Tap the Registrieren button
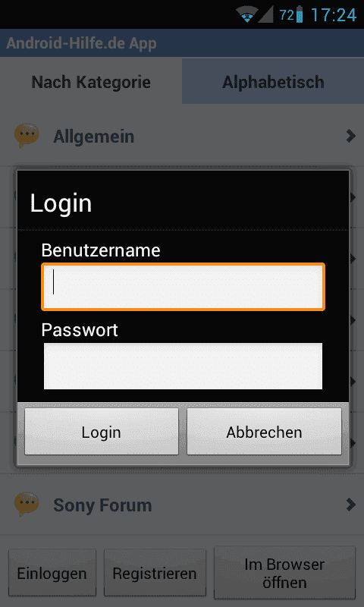Viewport: 364px width, 607px height. pyautogui.click(x=155, y=573)
